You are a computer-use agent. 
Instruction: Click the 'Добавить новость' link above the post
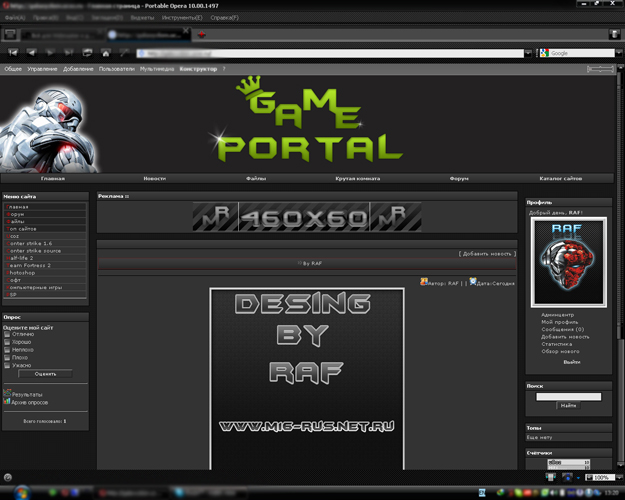(486, 254)
